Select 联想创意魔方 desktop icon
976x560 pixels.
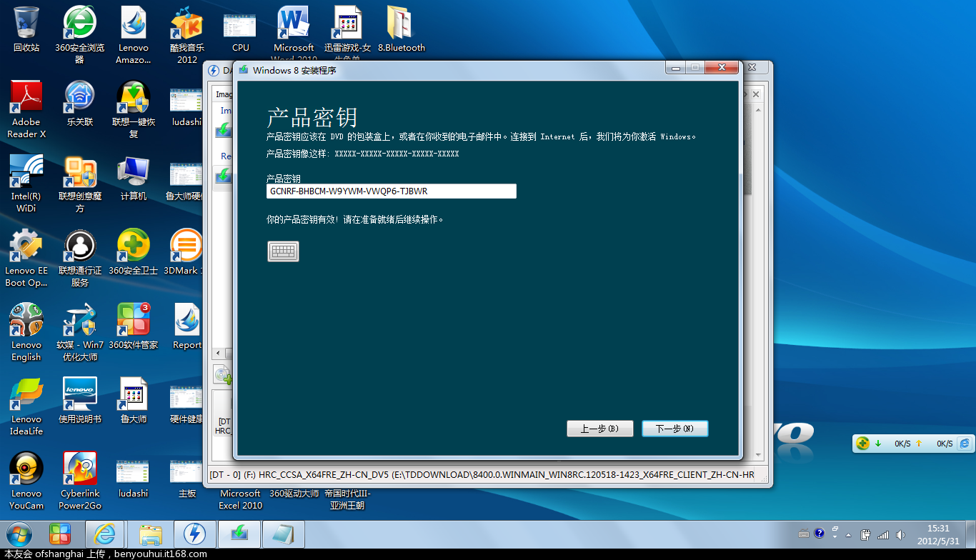pos(80,184)
